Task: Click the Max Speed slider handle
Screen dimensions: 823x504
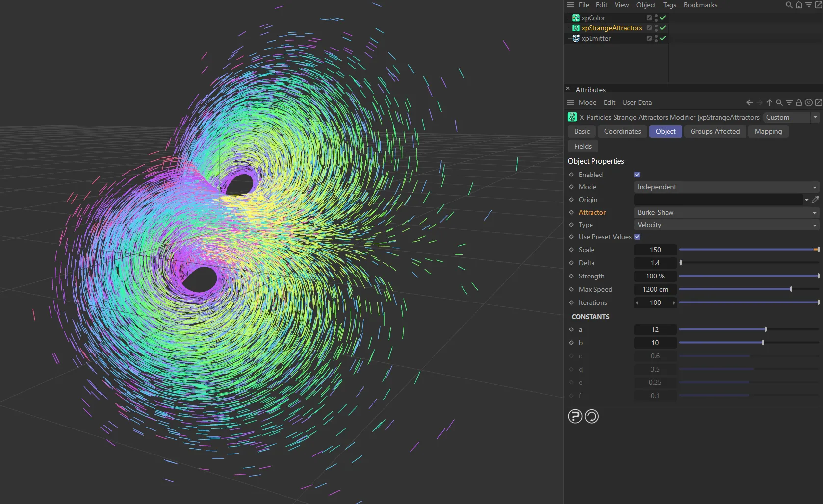Action: (791, 289)
